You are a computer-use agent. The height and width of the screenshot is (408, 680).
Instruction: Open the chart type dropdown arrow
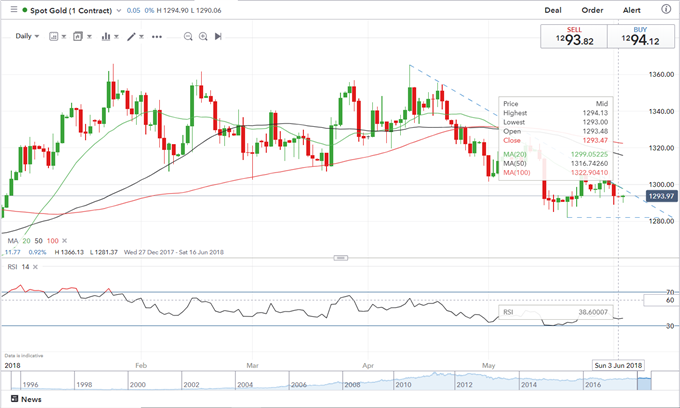[64, 37]
